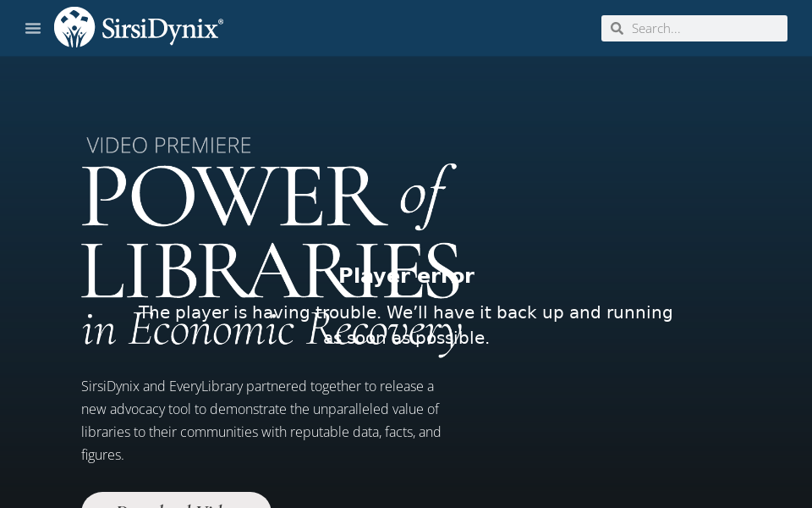The width and height of the screenshot is (812, 508).
Task: Click 'SirsiDynix' in the description paragraph
Action: tap(110, 386)
